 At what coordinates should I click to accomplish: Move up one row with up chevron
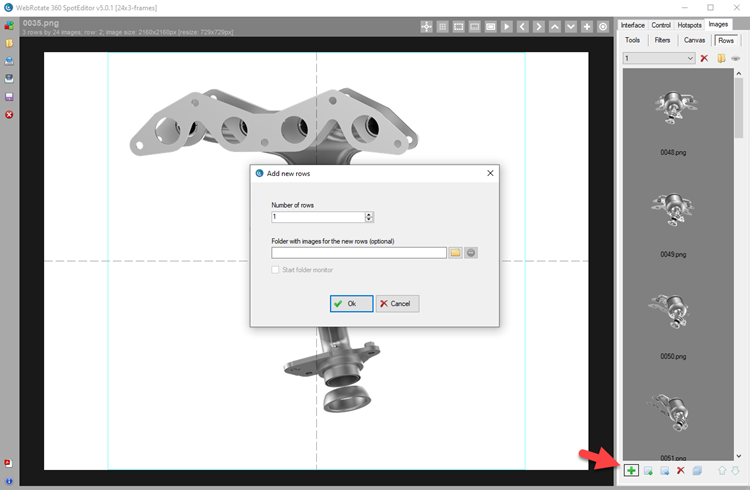(x=554, y=27)
